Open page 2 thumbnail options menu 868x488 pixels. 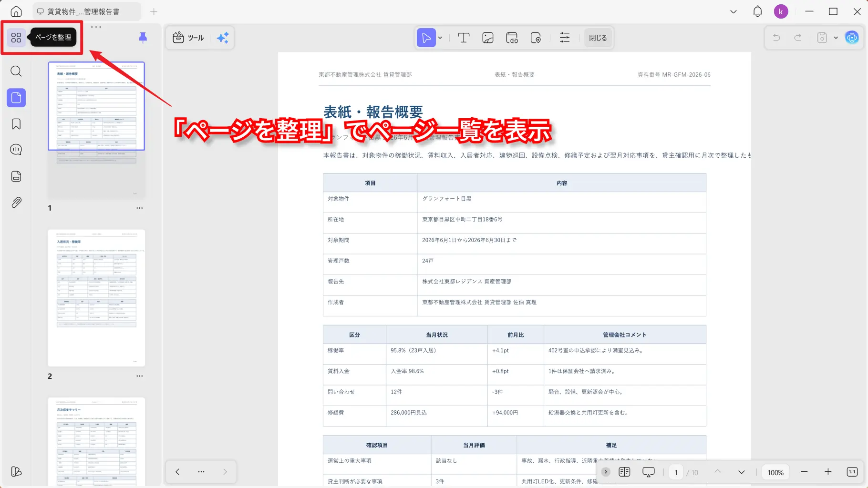click(x=139, y=376)
